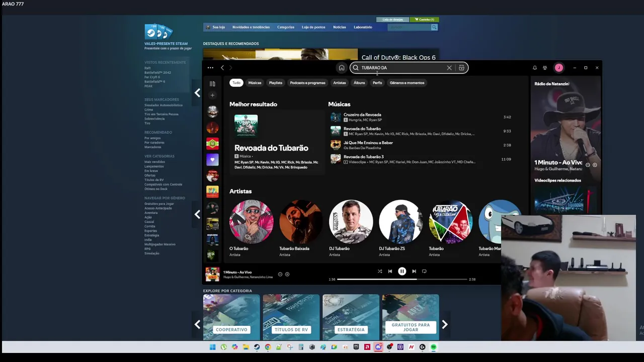Add song to library in right panel
Viewport: 644px width, 362px height.
click(595, 165)
